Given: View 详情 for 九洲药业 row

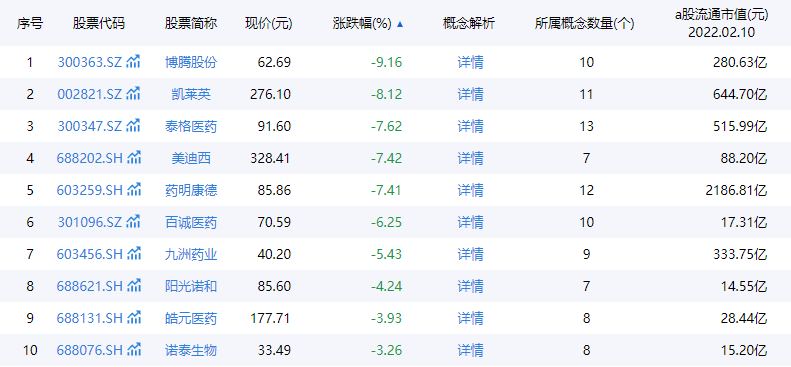Looking at the screenshot, I should click(470, 254).
